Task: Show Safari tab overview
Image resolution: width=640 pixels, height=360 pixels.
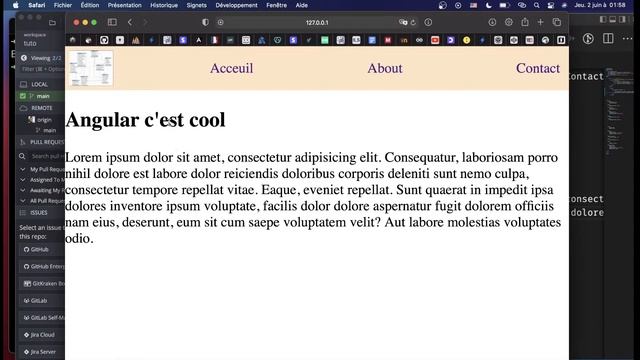Action: point(556,22)
